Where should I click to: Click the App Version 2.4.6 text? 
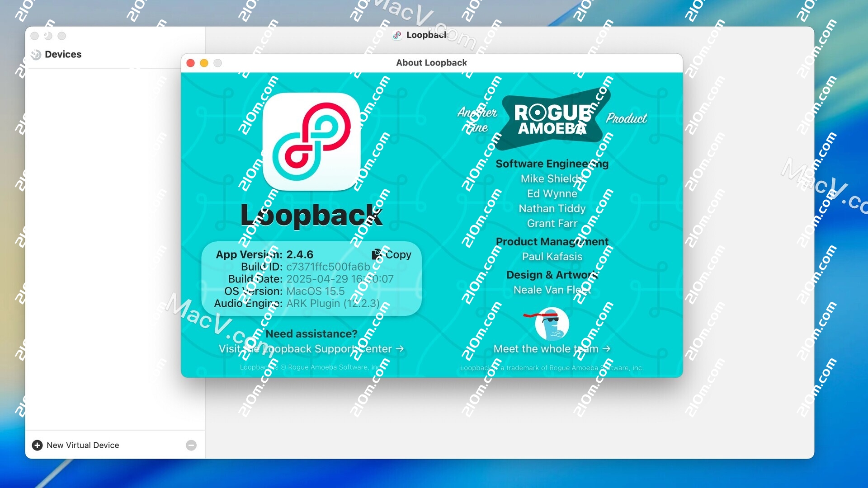pos(264,254)
